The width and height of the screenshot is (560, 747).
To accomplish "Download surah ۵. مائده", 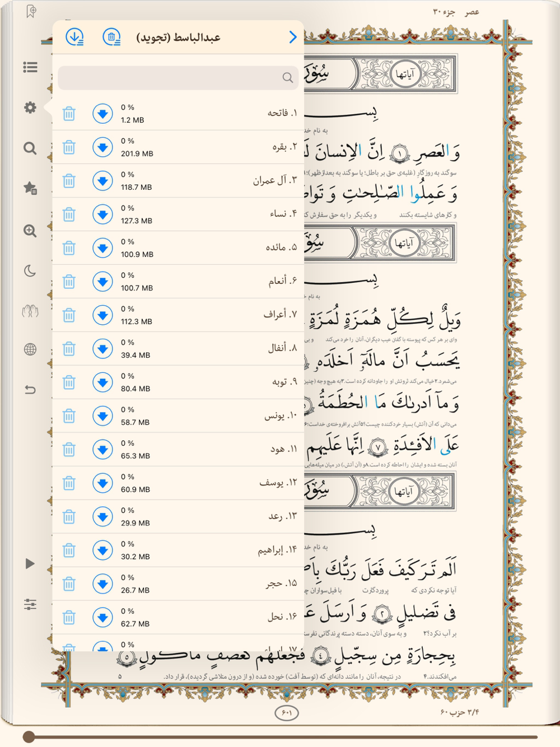I will 102,248.
